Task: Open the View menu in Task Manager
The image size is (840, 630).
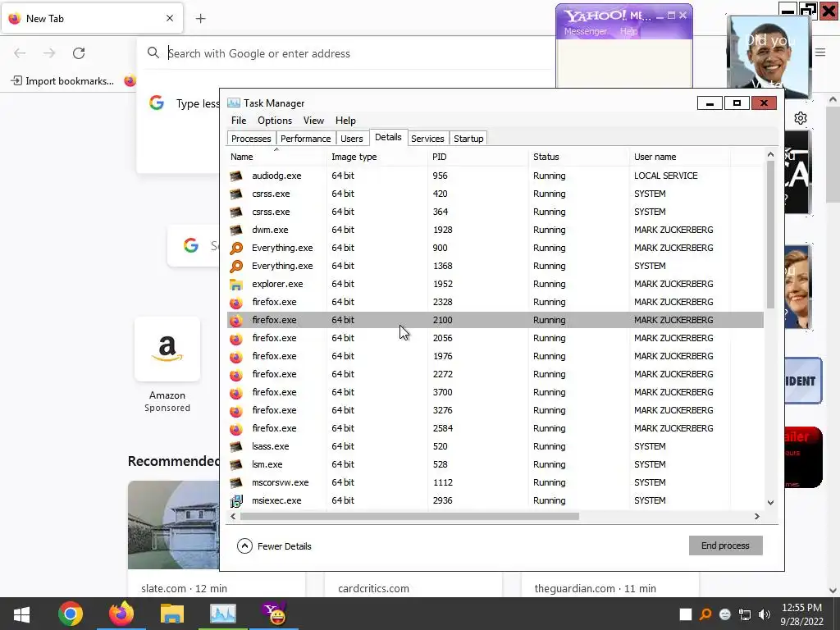Action: [x=313, y=121]
